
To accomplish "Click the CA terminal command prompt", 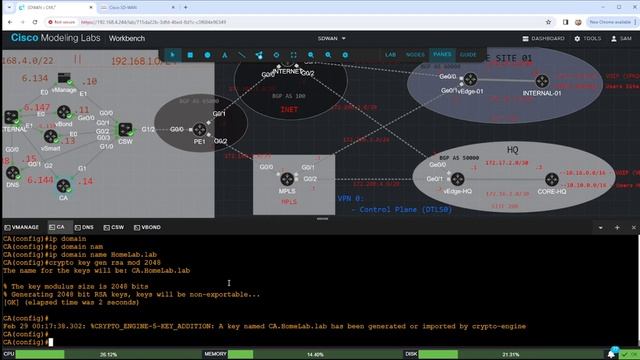I will (28, 342).
